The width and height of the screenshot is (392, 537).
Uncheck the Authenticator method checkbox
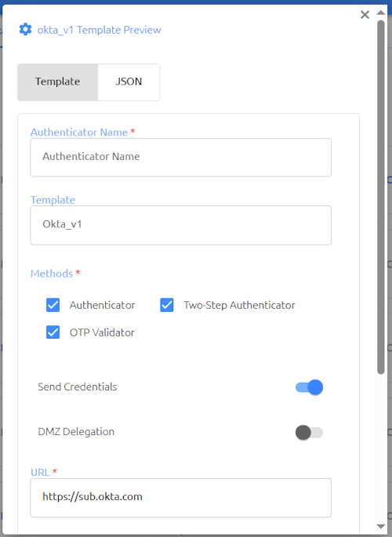(x=53, y=305)
